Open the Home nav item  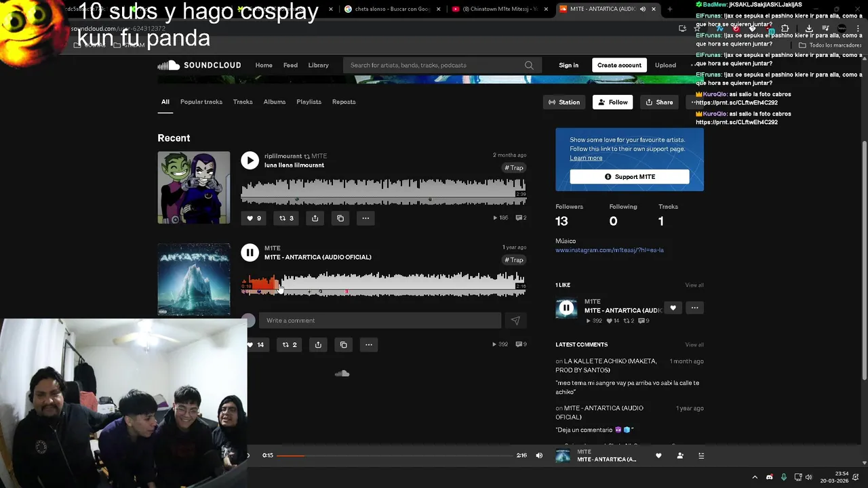pyautogui.click(x=264, y=65)
